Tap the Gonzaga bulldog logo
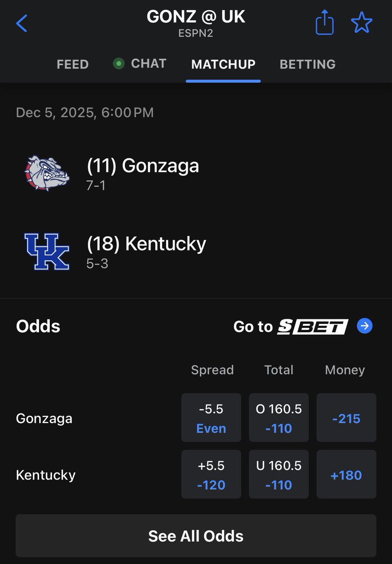This screenshot has width=392, height=564. click(47, 173)
